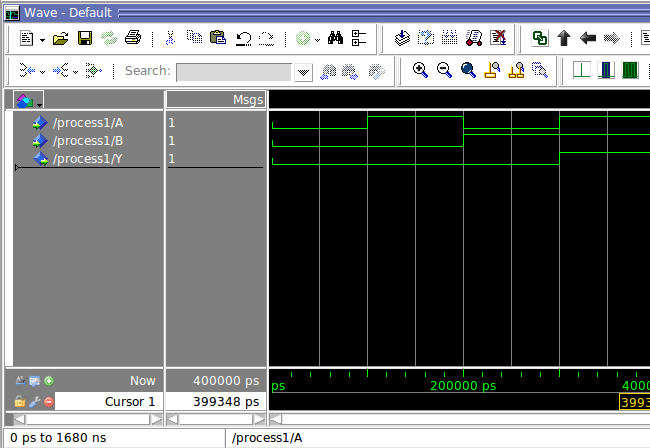Click the signal pane horizontal scrollbar
Viewport: 650px width, 448px height.
click(87, 419)
